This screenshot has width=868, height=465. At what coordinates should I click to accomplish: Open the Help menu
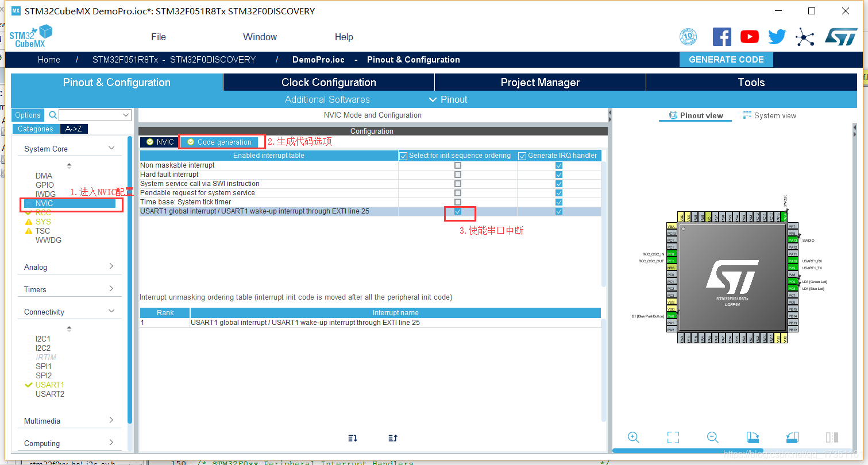[x=344, y=37]
